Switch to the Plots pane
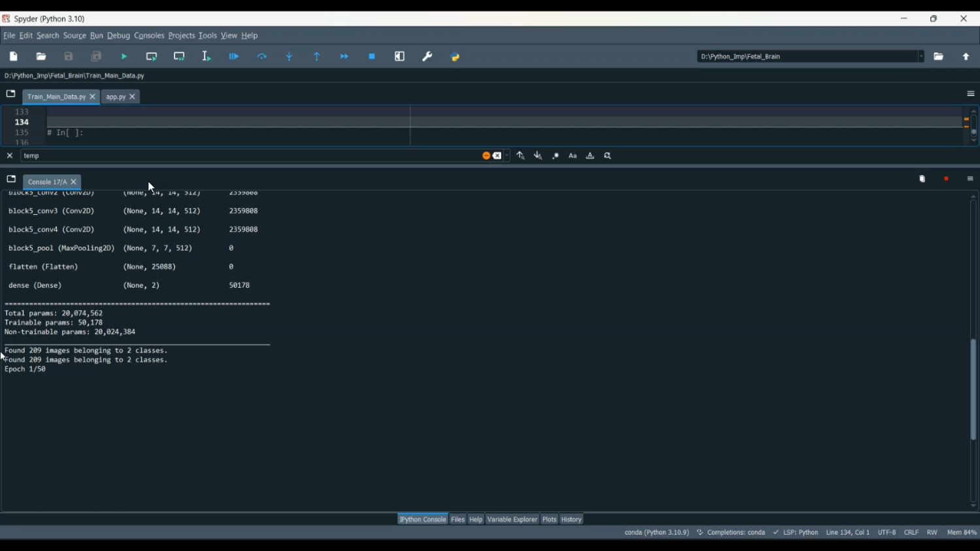Image resolution: width=980 pixels, height=551 pixels. 549,520
